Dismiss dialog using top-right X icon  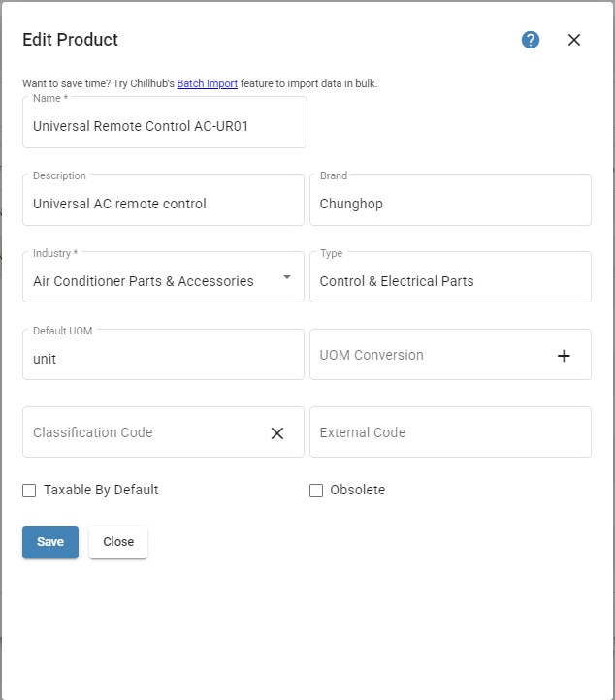(574, 40)
